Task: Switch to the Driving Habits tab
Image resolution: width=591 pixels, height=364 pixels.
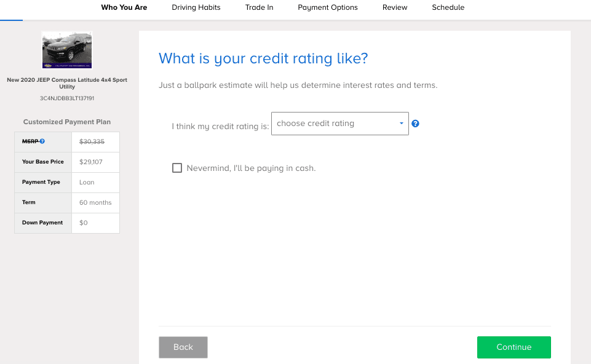Action: tap(196, 7)
